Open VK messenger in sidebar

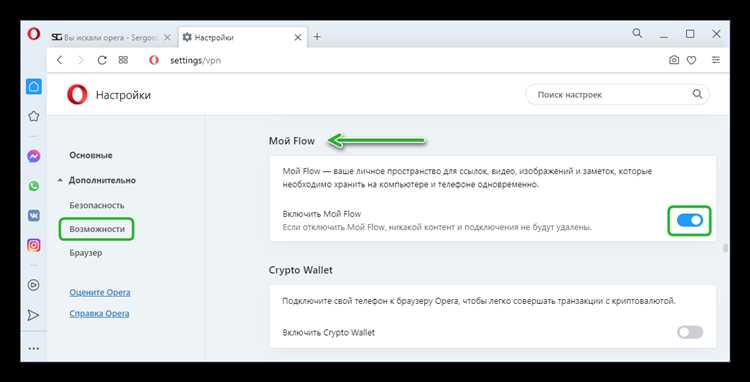click(33, 216)
